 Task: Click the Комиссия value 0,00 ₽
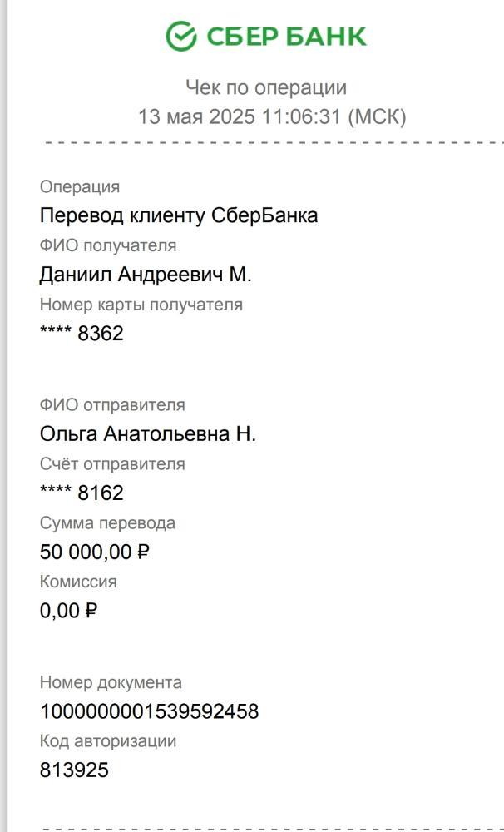[68, 611]
